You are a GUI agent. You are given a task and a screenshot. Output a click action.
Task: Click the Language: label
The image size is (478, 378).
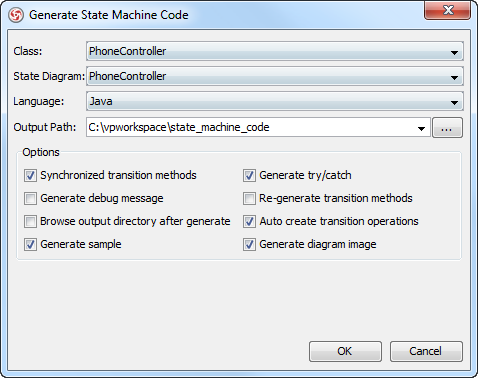38,101
